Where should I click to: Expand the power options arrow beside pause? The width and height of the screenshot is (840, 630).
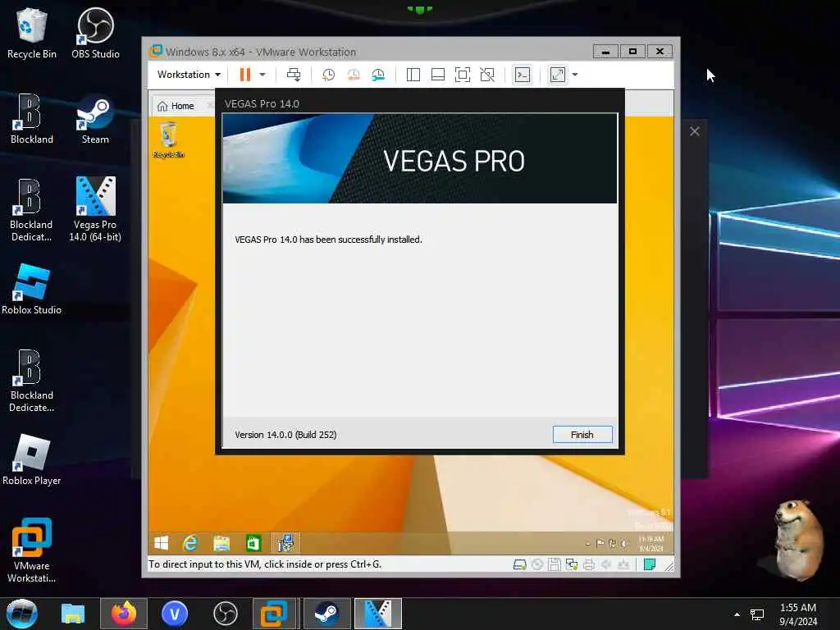pyautogui.click(x=262, y=75)
